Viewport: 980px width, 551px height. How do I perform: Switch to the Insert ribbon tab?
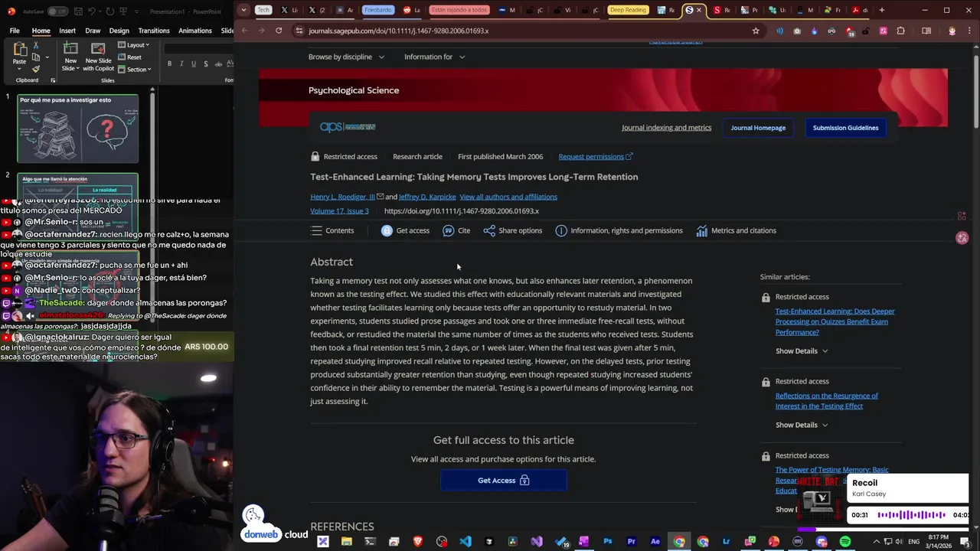coord(67,31)
